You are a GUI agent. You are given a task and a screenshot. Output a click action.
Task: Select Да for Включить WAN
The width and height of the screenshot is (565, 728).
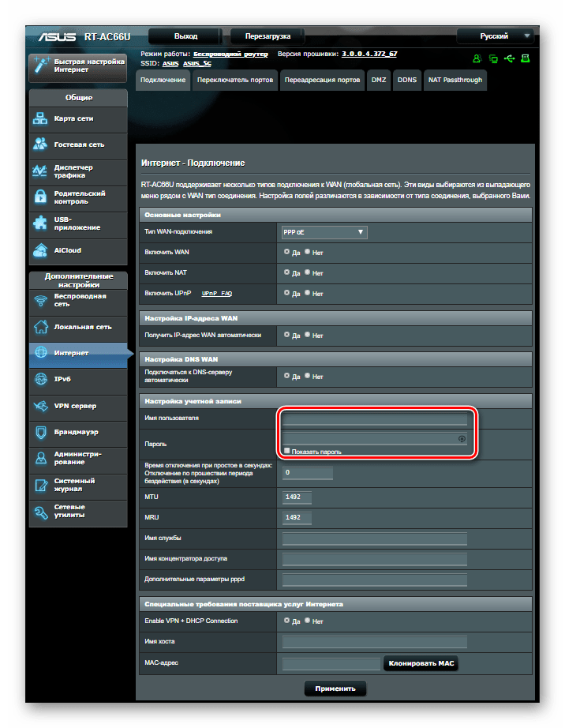(286, 252)
